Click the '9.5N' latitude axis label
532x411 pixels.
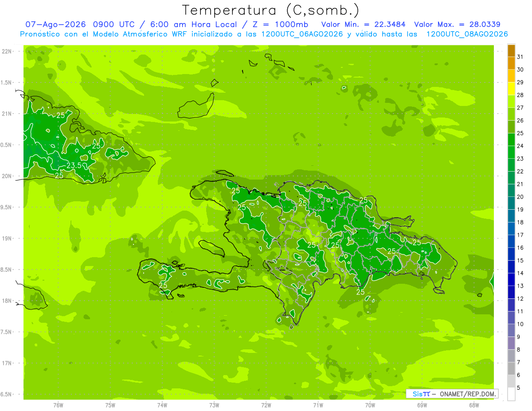(x=6, y=207)
